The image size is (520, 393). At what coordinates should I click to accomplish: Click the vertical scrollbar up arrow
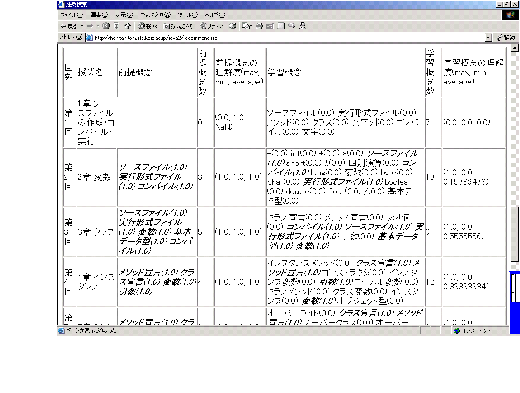515,48
